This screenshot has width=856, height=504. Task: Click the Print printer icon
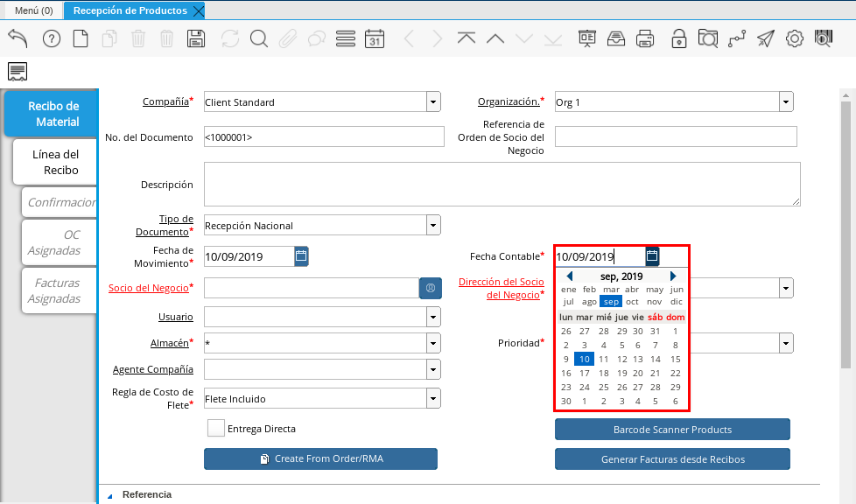click(645, 38)
